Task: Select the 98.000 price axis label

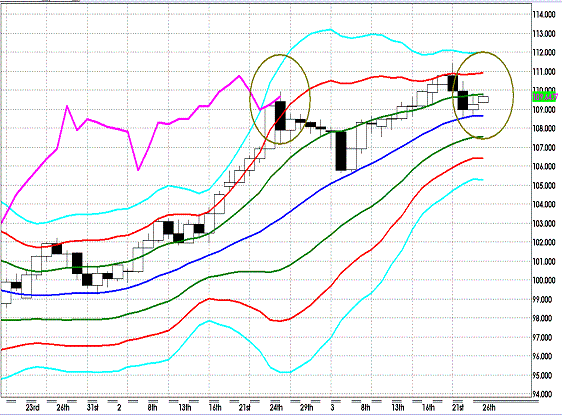Action: [x=543, y=318]
